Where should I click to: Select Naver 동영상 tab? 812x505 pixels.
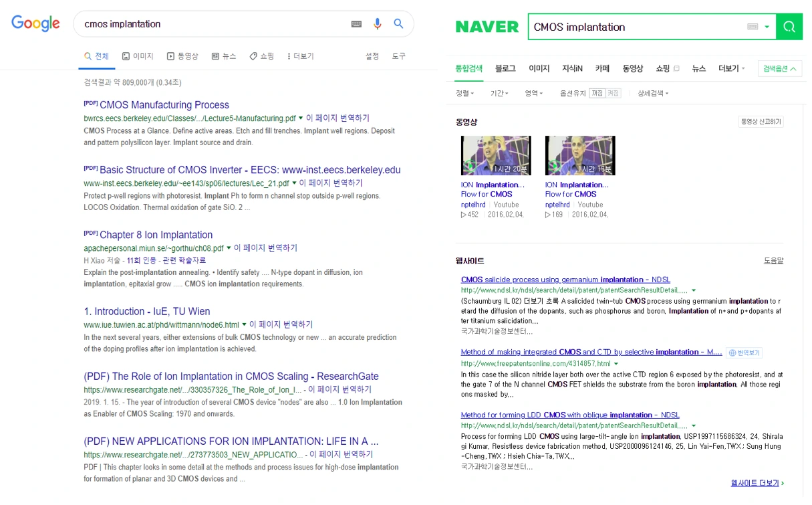coord(632,68)
